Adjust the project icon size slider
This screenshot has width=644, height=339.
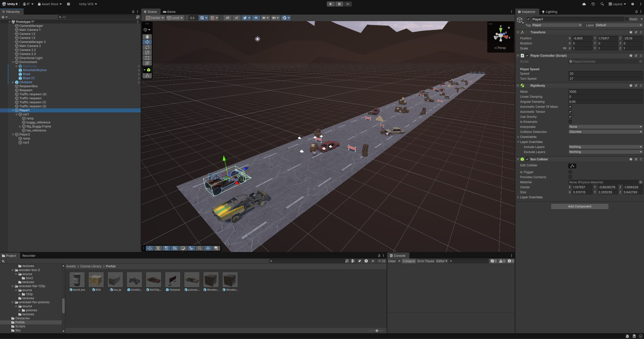coord(377,331)
